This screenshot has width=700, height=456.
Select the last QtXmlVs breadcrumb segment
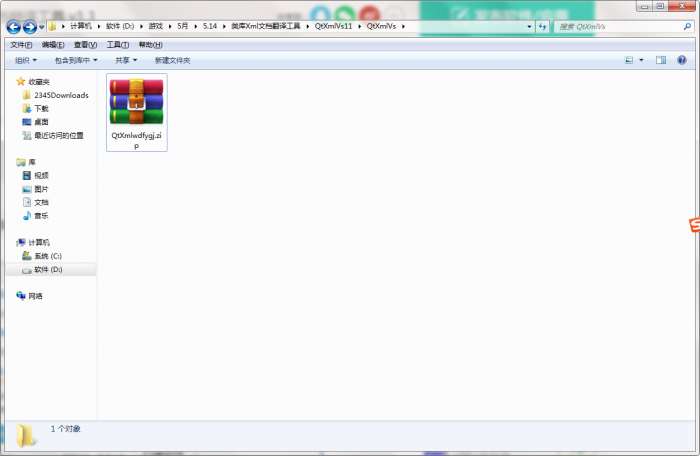(381, 26)
